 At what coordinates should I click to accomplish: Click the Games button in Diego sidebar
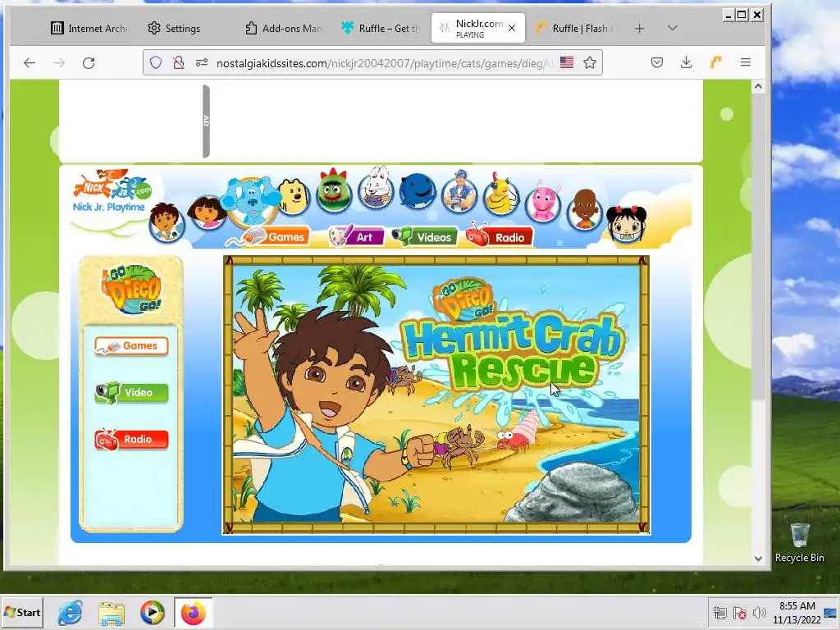tap(131, 346)
